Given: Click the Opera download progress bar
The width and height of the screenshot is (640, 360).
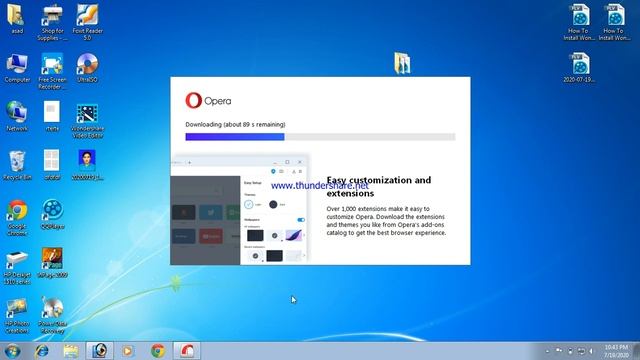Looking at the screenshot, I should point(320,137).
